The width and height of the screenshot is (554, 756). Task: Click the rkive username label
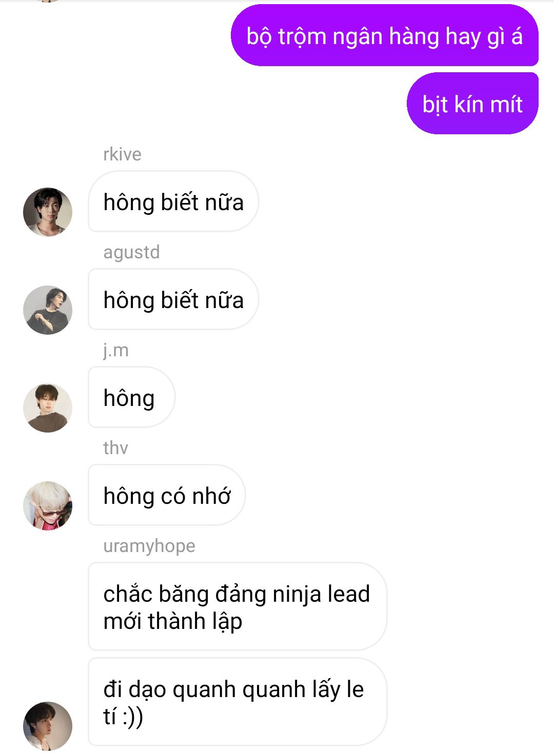click(x=122, y=154)
